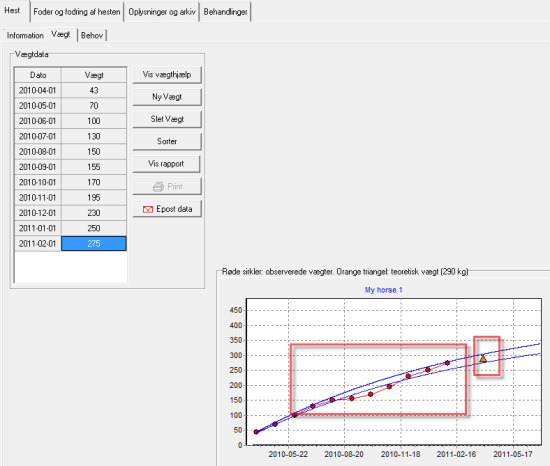Click the Vægt column header

coord(94,75)
